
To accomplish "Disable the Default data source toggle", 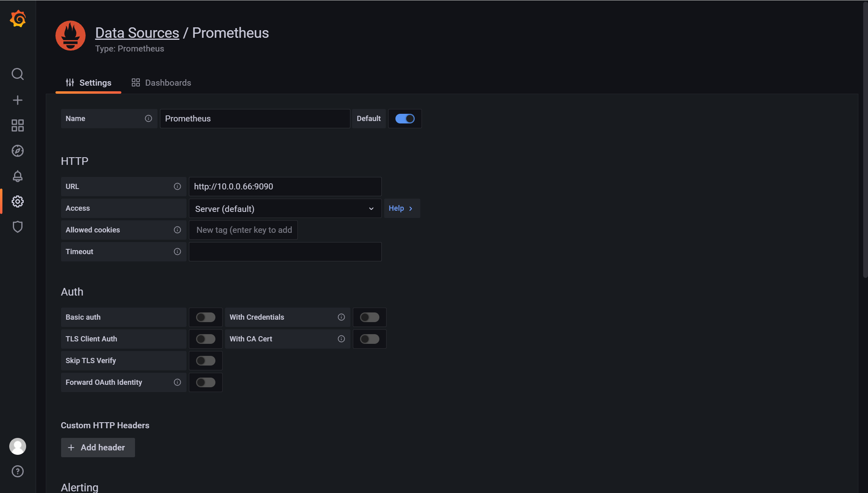I will click(x=405, y=119).
